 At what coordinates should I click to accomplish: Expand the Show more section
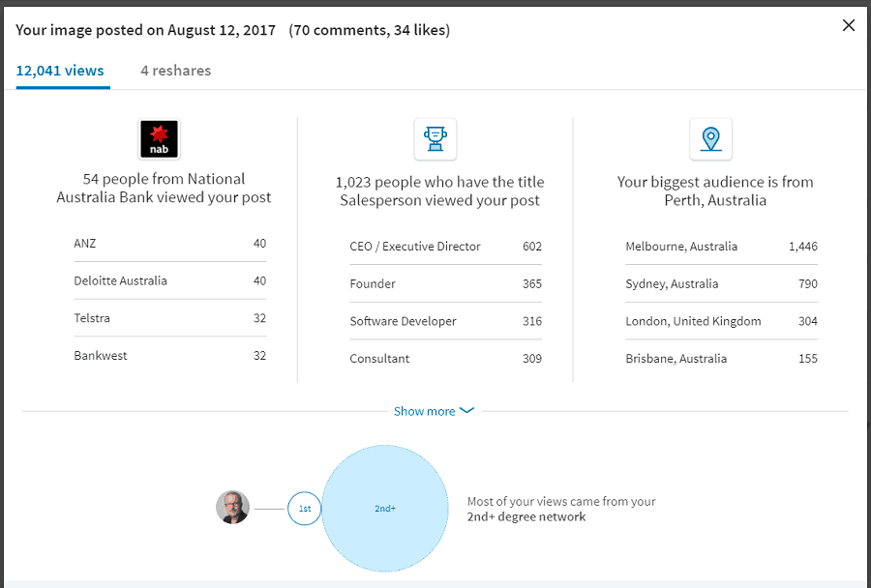(x=426, y=411)
